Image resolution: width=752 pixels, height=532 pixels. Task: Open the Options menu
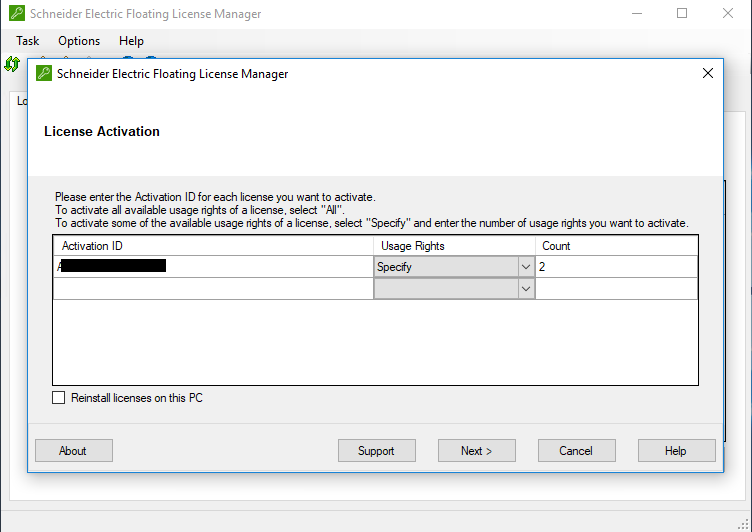click(79, 41)
